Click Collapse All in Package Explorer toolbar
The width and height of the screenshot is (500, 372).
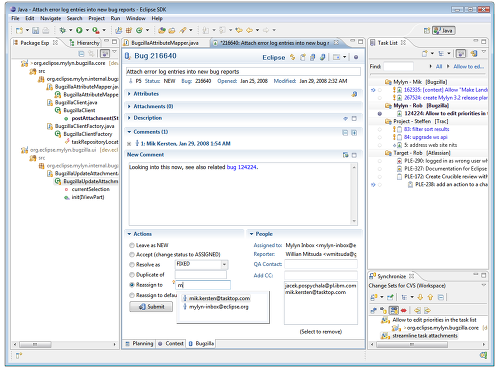[x=81, y=53]
